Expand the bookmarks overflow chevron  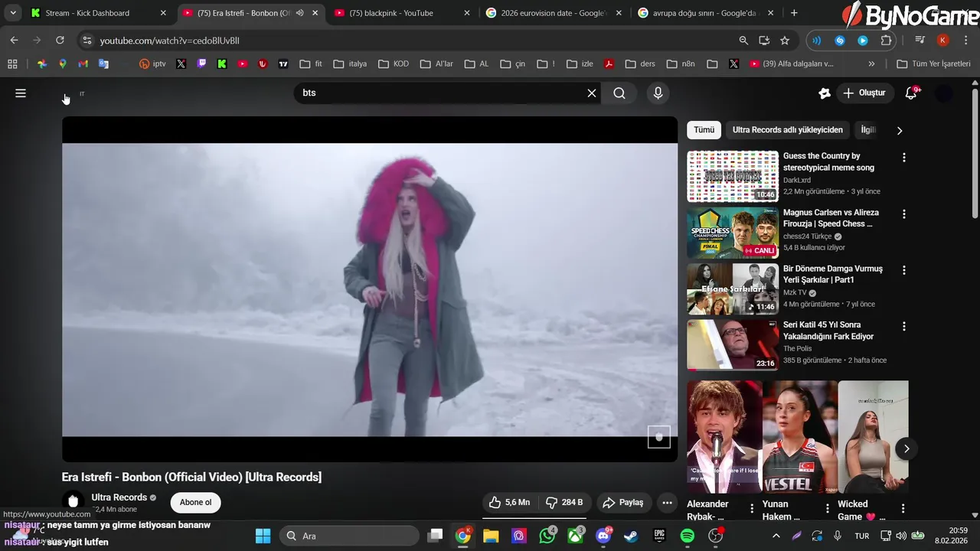(871, 64)
